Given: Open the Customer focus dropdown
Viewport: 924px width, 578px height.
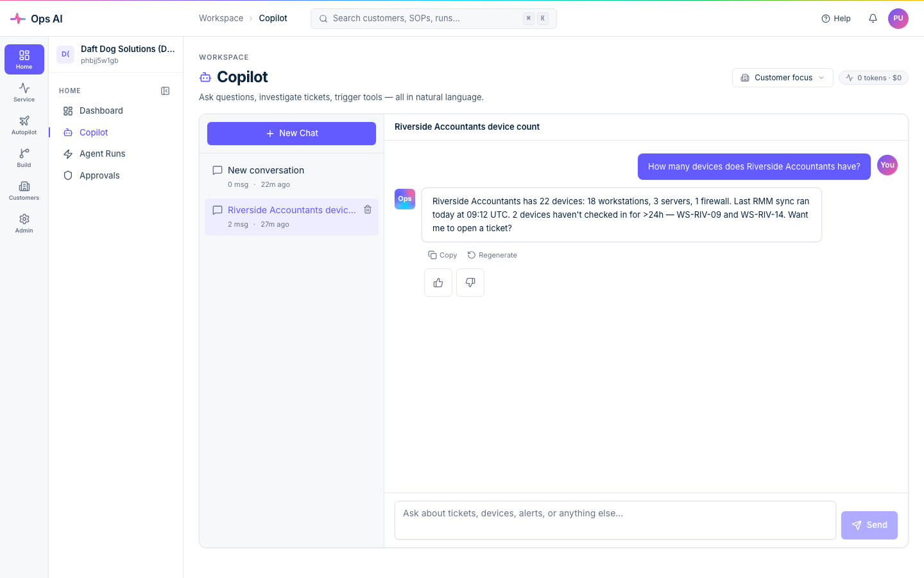Looking at the screenshot, I should click(783, 78).
